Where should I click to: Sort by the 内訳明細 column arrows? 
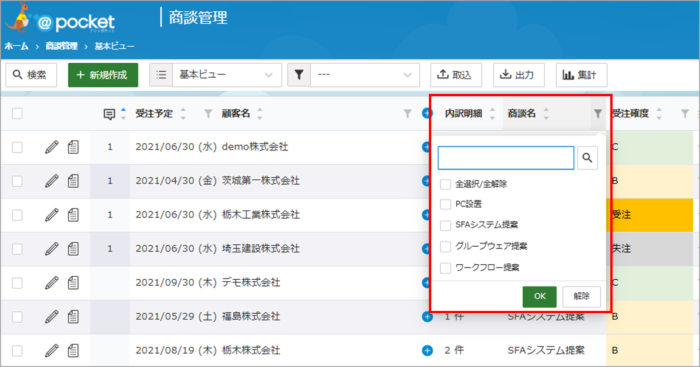pos(492,113)
